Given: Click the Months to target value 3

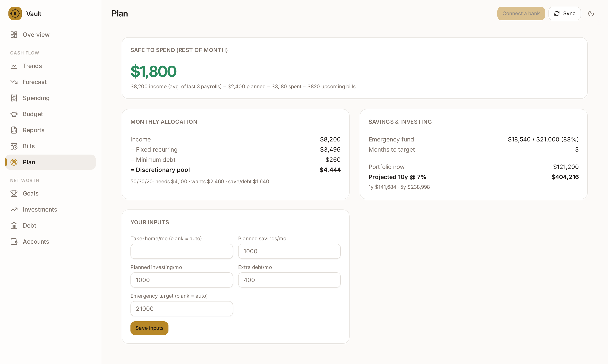Looking at the screenshot, I should (x=577, y=149).
